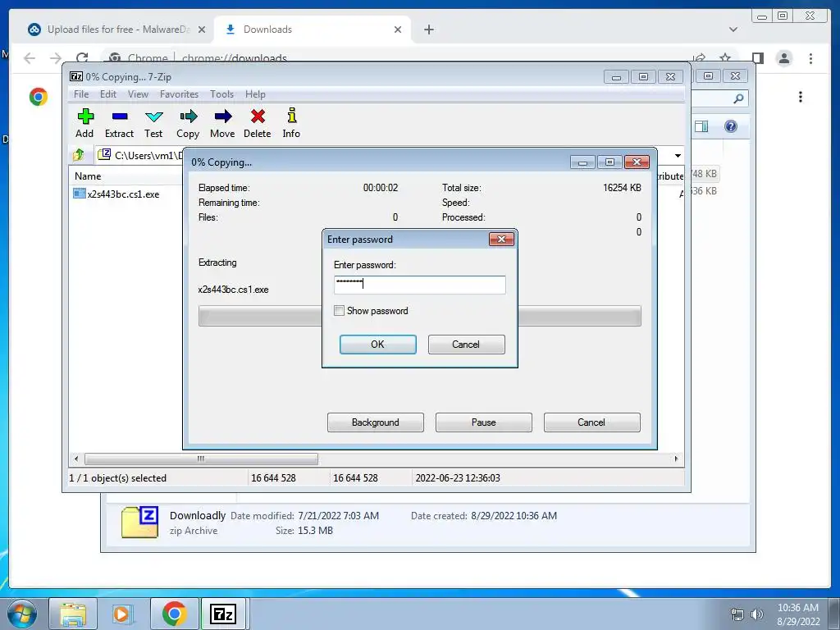Open the Chrome profile avatar icon
This screenshot has height=630, width=840.
coord(784,58)
